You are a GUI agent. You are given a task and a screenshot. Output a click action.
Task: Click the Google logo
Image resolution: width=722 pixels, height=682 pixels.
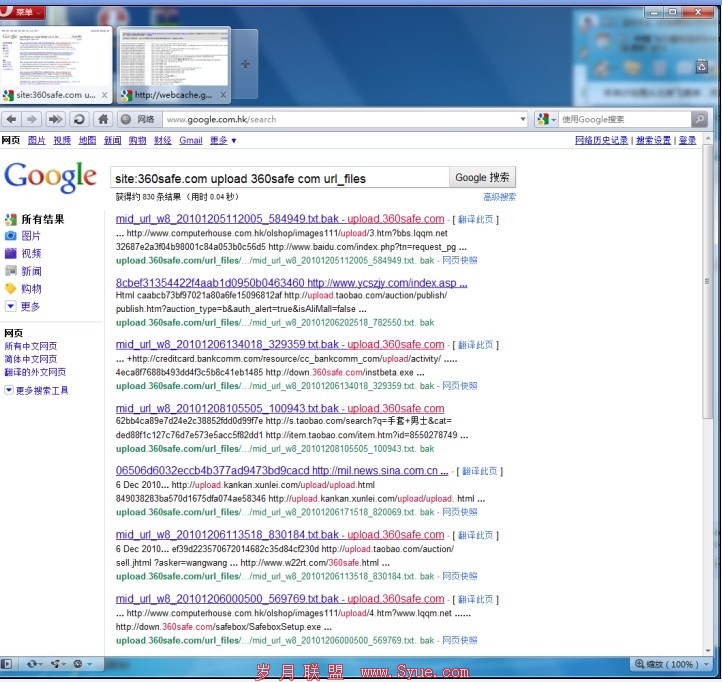click(x=51, y=176)
